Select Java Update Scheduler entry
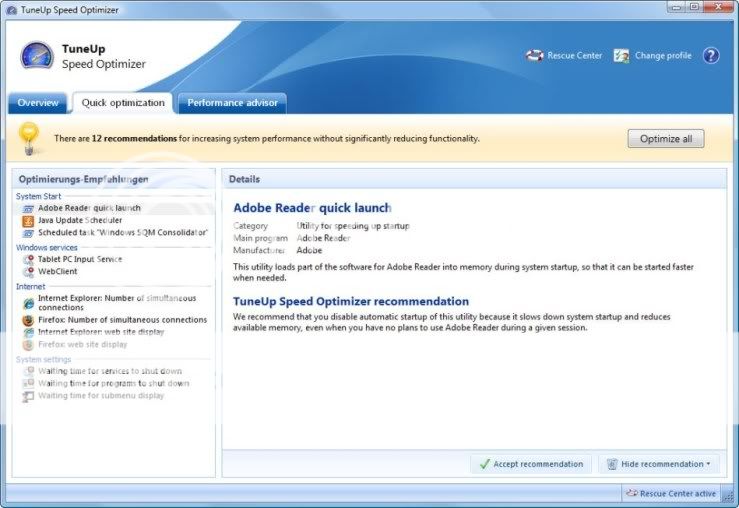 click(80, 220)
